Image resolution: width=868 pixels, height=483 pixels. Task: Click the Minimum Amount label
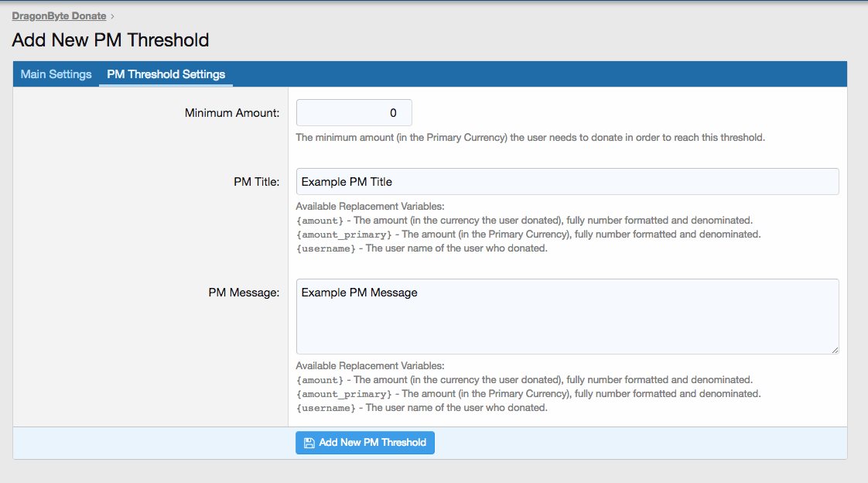231,113
